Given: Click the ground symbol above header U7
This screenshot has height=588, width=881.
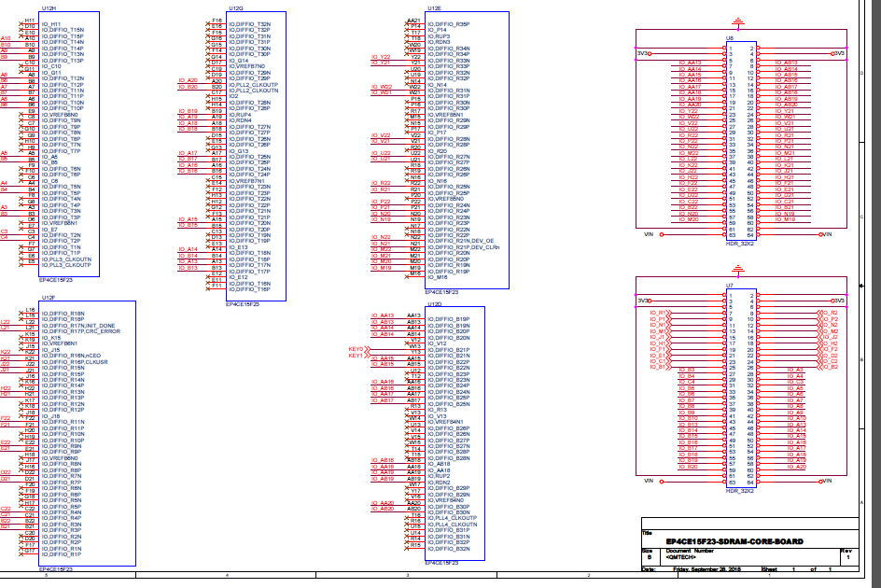Looking at the screenshot, I should (x=737, y=270).
